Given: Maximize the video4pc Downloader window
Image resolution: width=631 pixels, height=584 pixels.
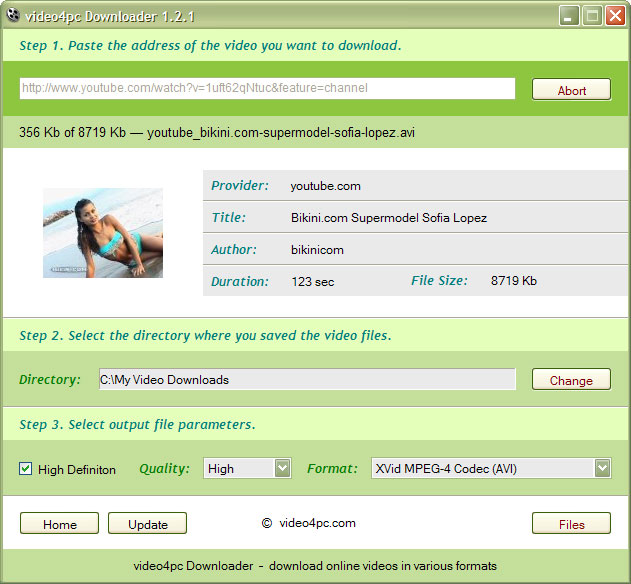Looking at the screenshot, I should 592,16.
